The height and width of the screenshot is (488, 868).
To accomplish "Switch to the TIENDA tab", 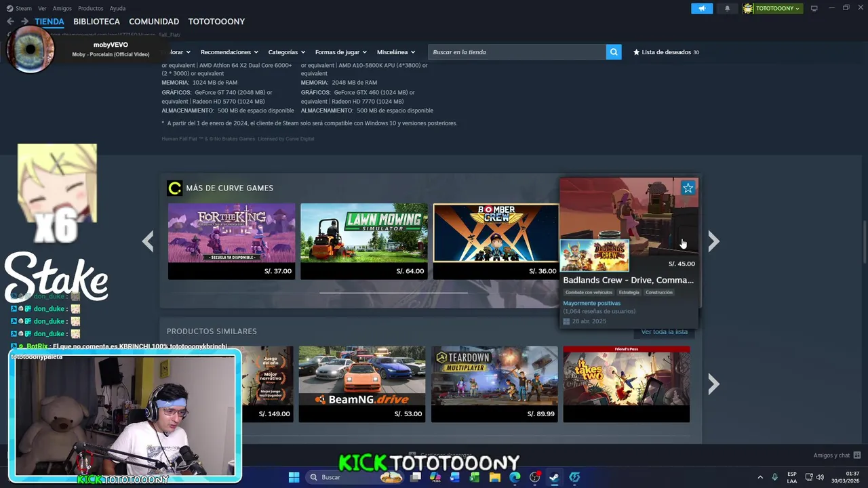I will [50, 22].
